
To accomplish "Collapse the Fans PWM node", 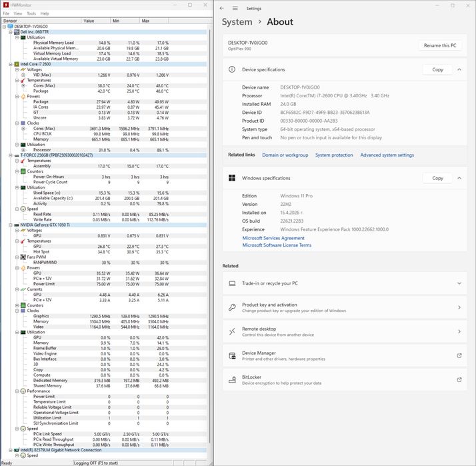I will pos(17,257).
